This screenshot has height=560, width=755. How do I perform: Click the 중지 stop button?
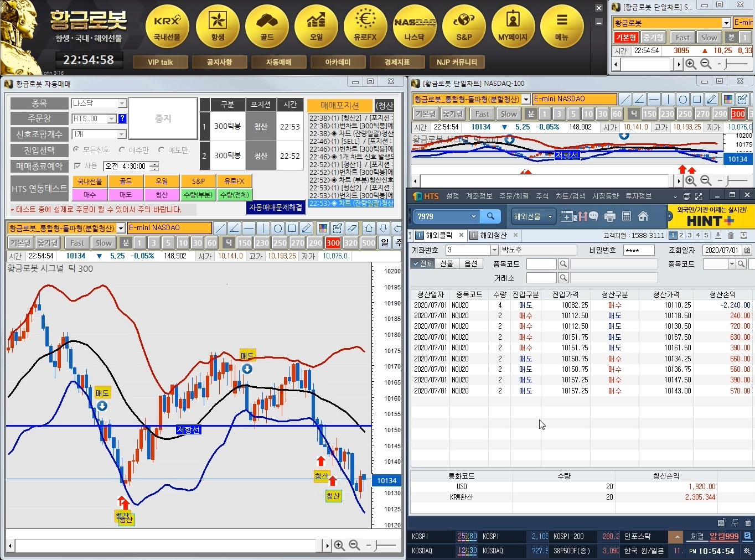(163, 118)
